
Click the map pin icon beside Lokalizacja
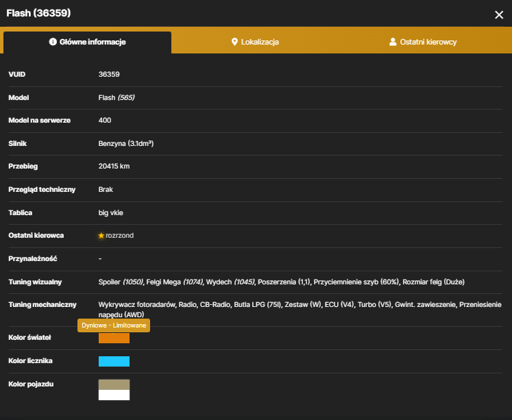click(x=234, y=42)
